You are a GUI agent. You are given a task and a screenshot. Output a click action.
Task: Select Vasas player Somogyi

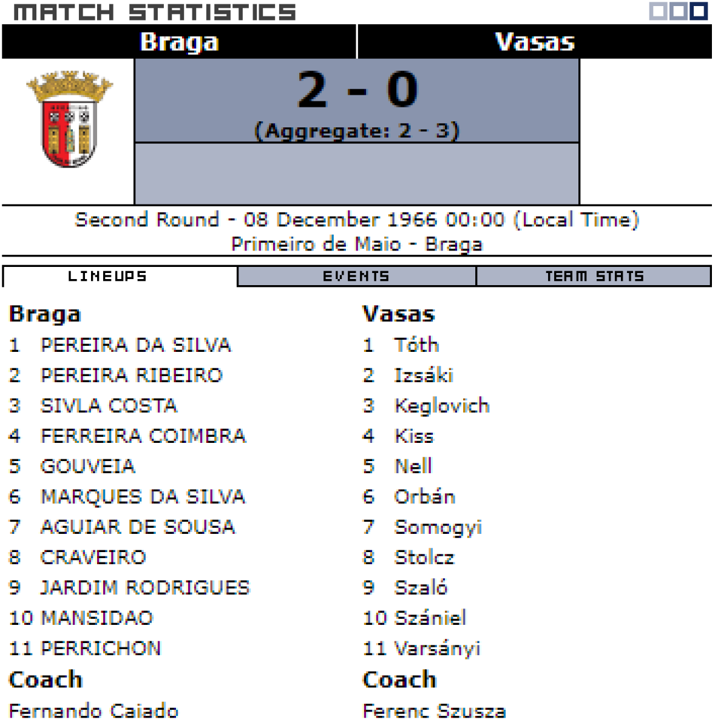point(438,527)
